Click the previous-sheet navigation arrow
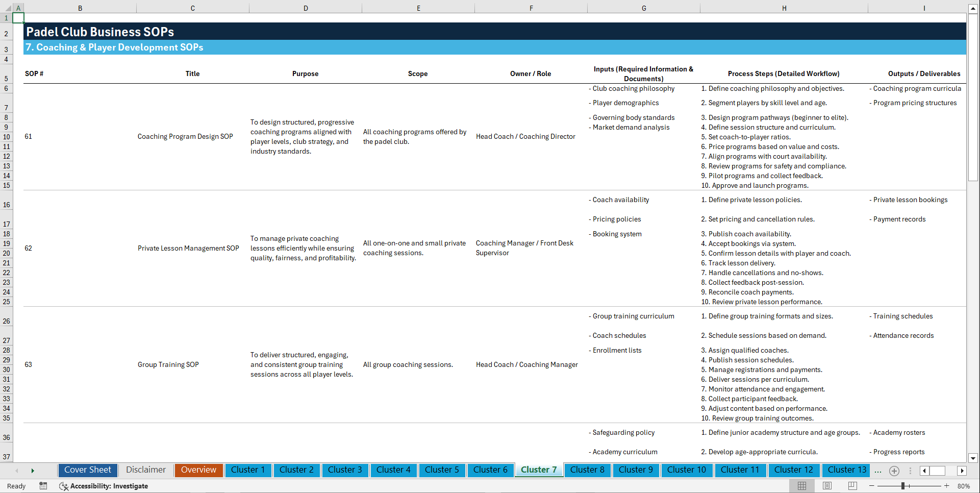Screen dimensions: 980x493 tap(17, 470)
